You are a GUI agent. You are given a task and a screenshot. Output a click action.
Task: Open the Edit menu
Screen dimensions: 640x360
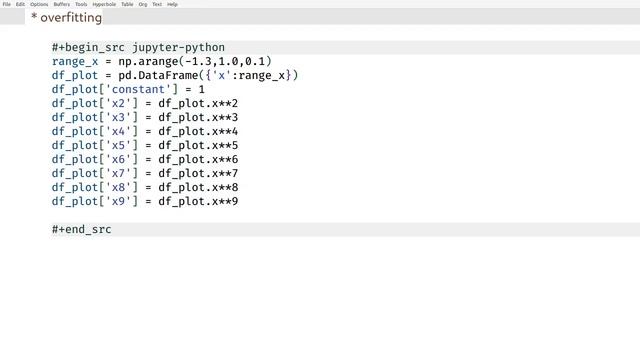click(20, 4)
